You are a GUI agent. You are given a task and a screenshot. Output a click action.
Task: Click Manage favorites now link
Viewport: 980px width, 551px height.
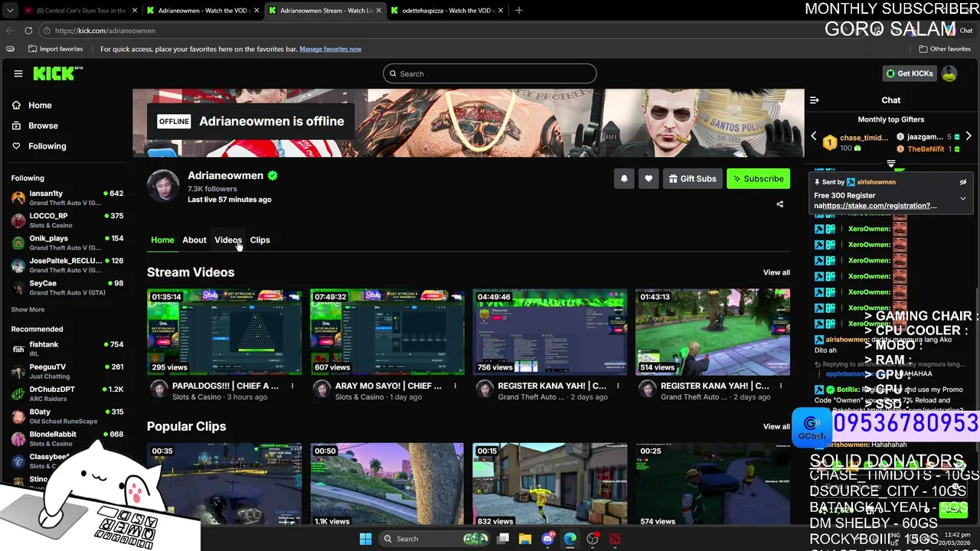click(330, 49)
